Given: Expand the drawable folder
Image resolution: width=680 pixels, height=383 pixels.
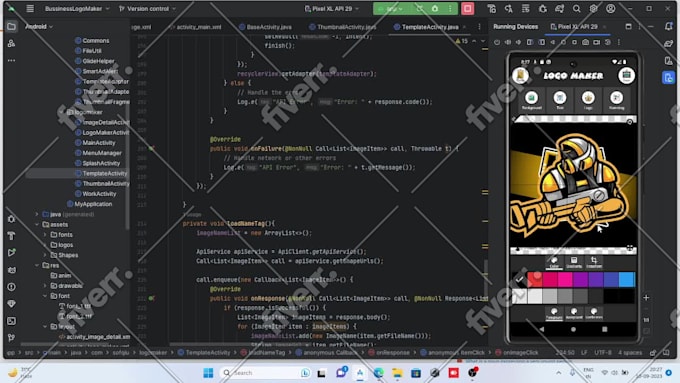Looking at the screenshot, I should click(45, 286).
